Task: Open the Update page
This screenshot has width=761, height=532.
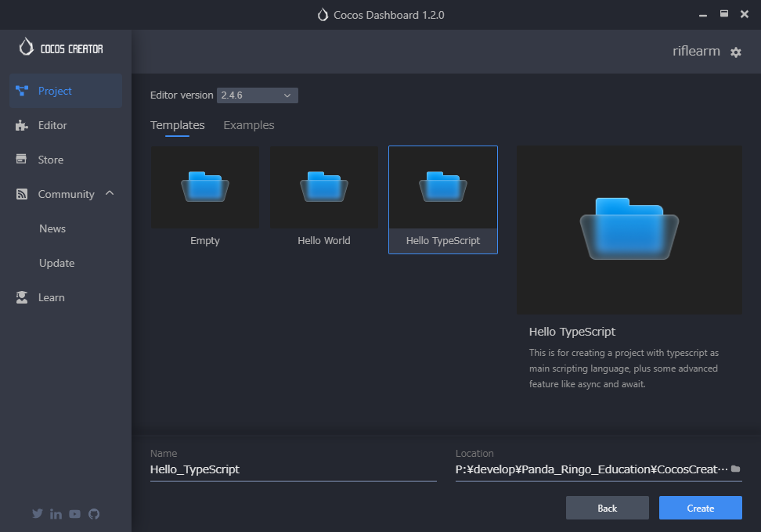Action: coord(57,263)
